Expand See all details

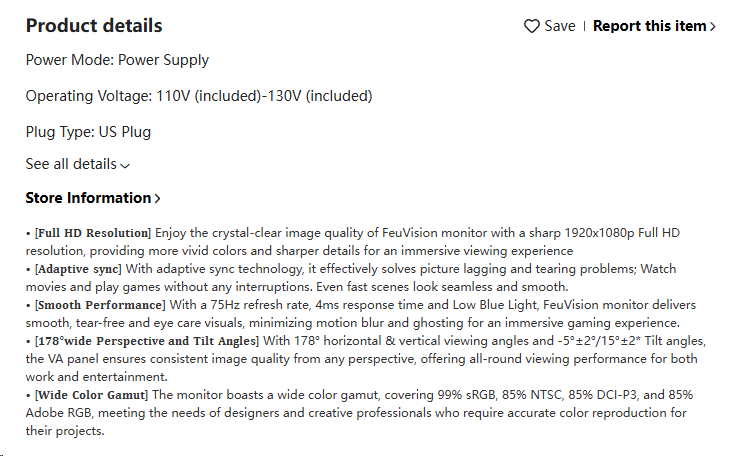[x=77, y=164]
